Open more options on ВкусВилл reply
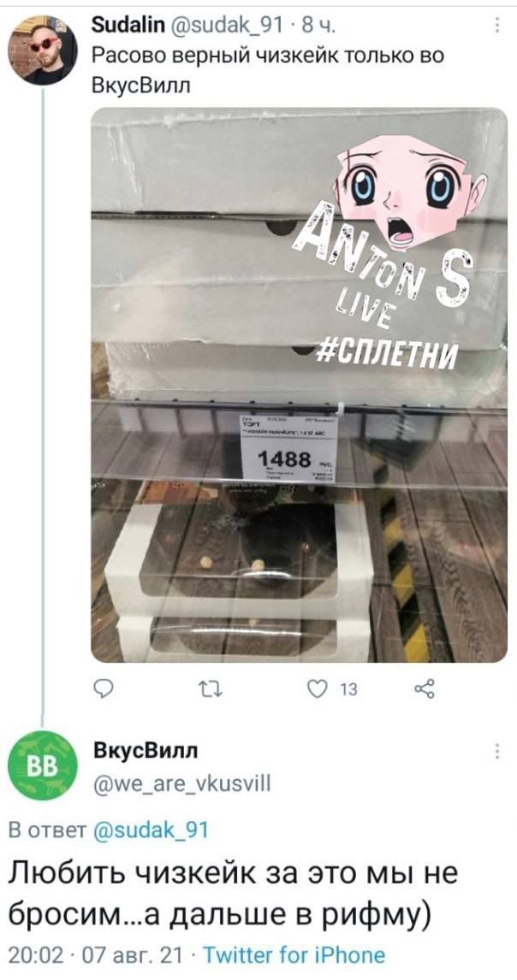This screenshot has height=980, width=517. (x=497, y=752)
